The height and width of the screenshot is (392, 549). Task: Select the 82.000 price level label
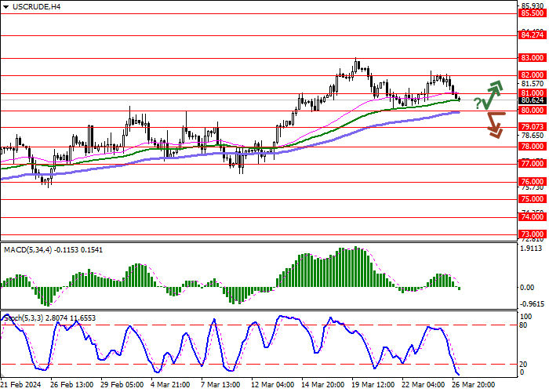tap(533, 75)
